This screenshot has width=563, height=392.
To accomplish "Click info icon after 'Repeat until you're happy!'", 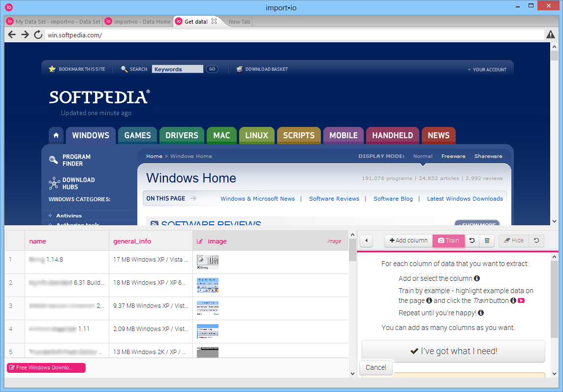I will coord(481,313).
